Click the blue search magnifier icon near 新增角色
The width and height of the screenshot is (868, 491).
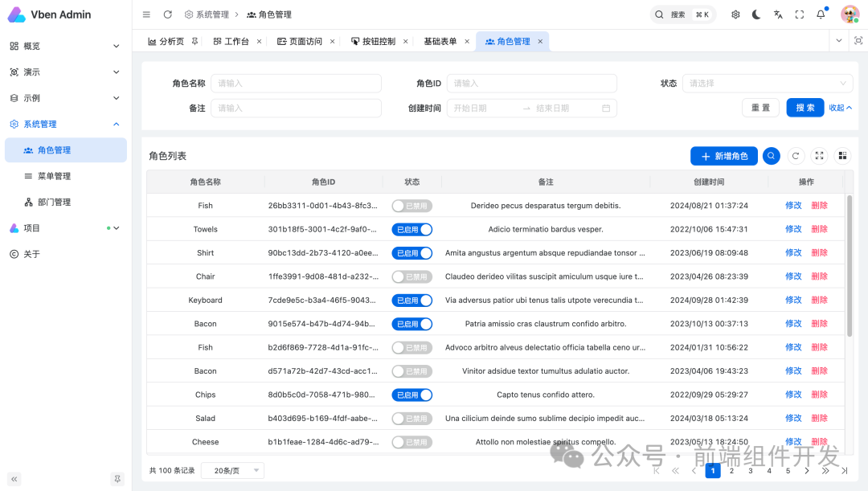[x=772, y=155]
